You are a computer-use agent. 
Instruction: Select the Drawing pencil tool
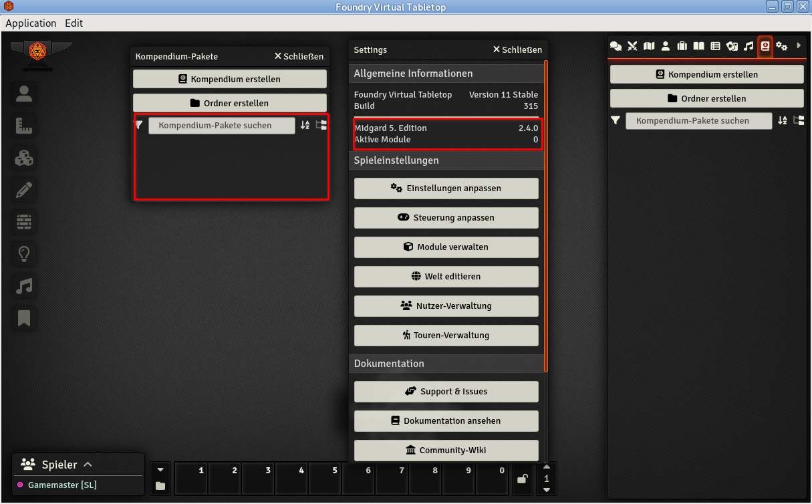click(24, 190)
